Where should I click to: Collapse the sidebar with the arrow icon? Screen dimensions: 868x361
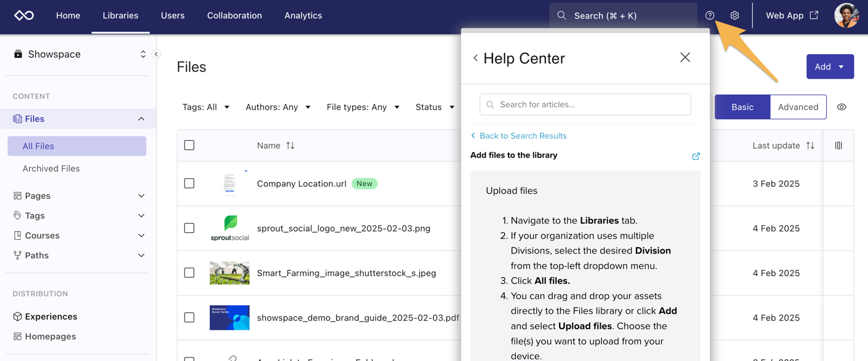pyautogui.click(x=156, y=54)
